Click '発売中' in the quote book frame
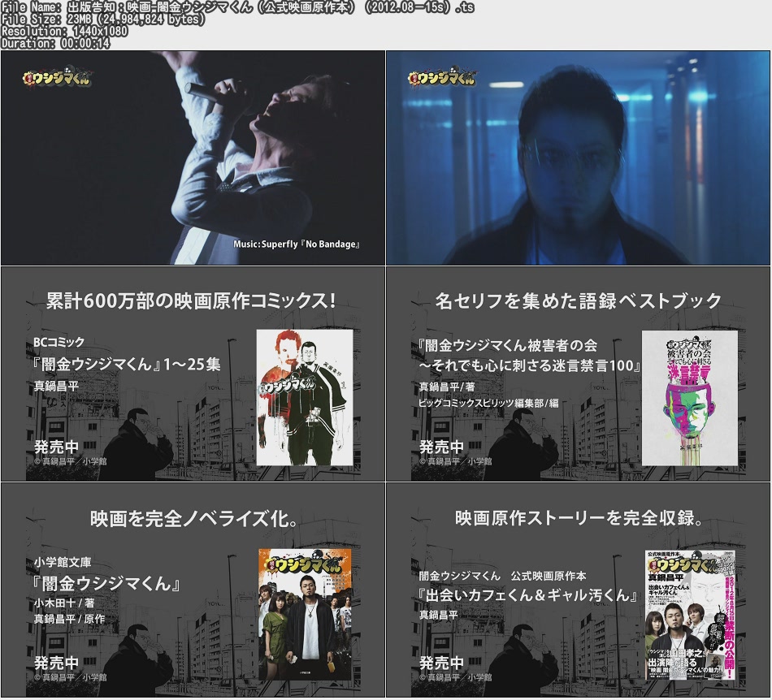Image resolution: width=772 pixels, height=700 pixels. [441, 447]
